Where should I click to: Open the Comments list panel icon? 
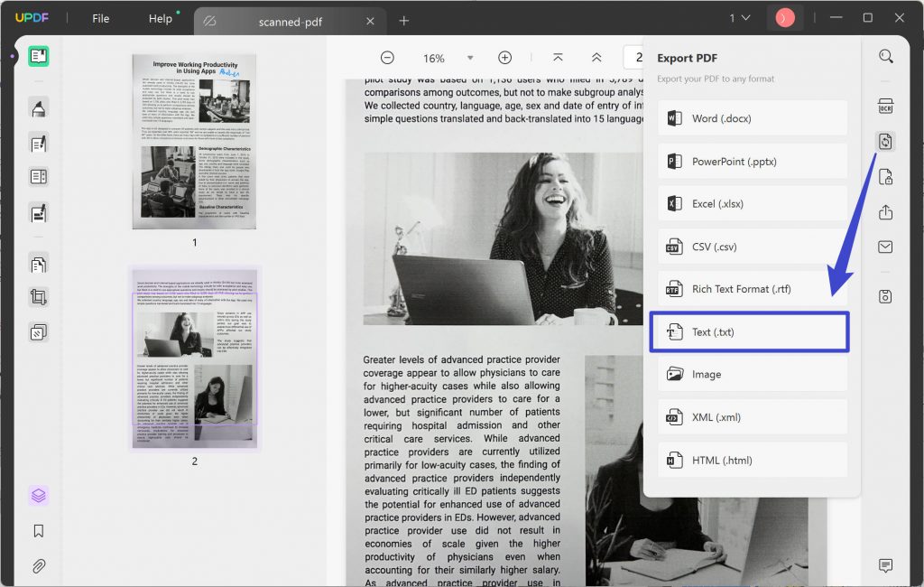(x=886, y=565)
